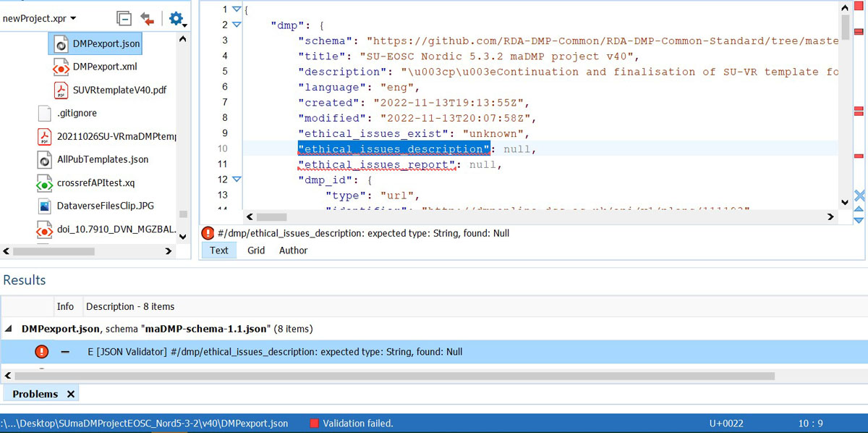Collapse the DMPexport.json results group

click(x=9, y=329)
